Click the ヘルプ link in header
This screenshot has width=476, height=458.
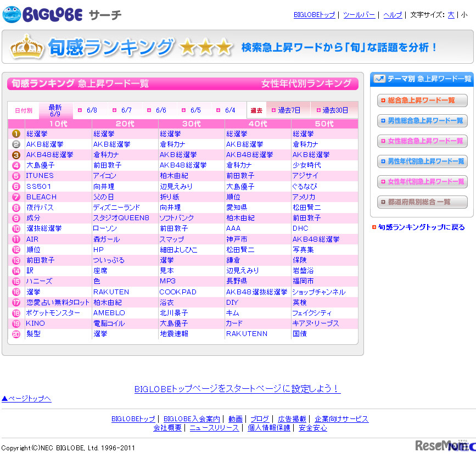point(393,15)
